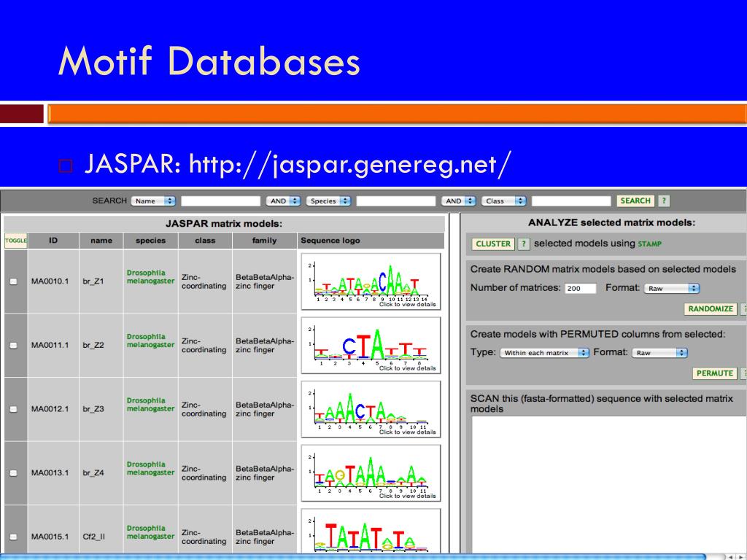Click the horizontal scrollbar at the bottom
747x560 pixels.
352,556
